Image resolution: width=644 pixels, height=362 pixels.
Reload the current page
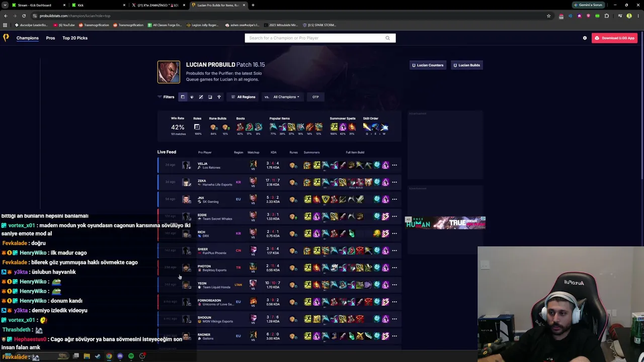click(x=24, y=16)
